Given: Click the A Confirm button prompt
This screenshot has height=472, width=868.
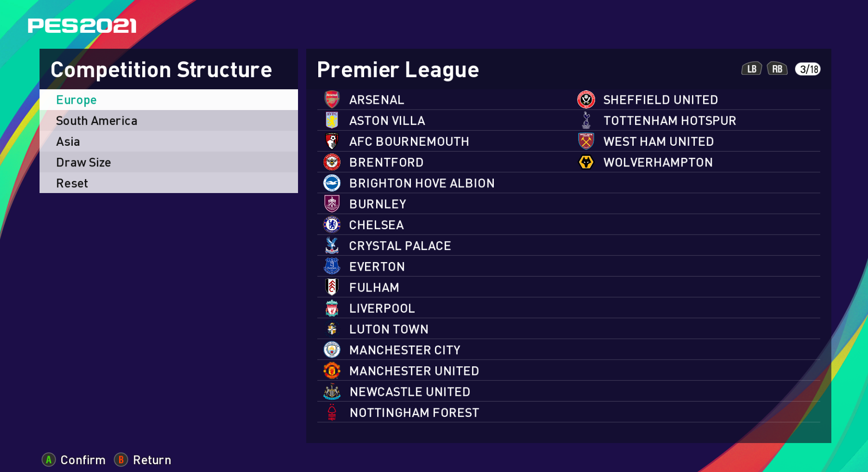Looking at the screenshot, I should (74, 460).
